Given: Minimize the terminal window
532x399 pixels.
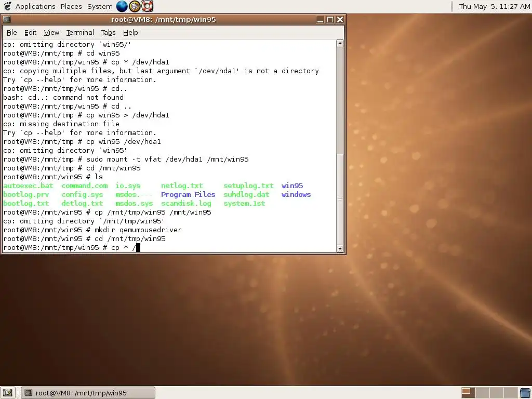Looking at the screenshot, I should pos(320,20).
